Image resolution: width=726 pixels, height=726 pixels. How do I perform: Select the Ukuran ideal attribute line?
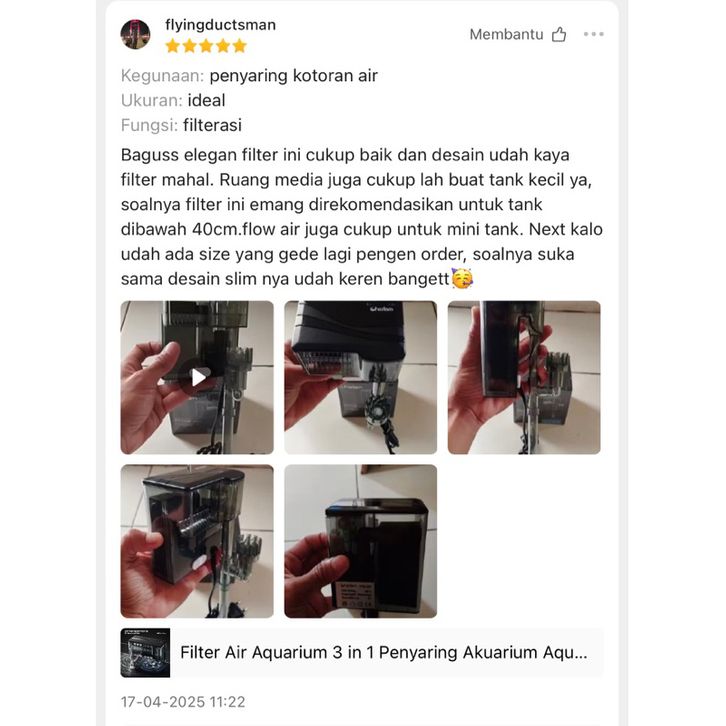click(173, 100)
